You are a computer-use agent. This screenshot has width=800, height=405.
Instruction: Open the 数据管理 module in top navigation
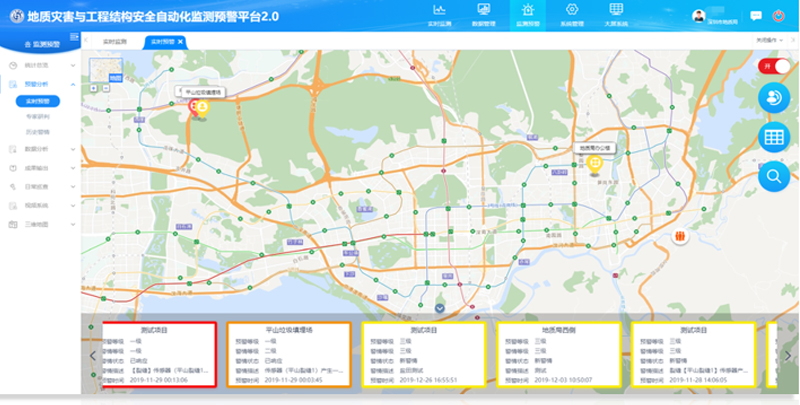point(483,14)
